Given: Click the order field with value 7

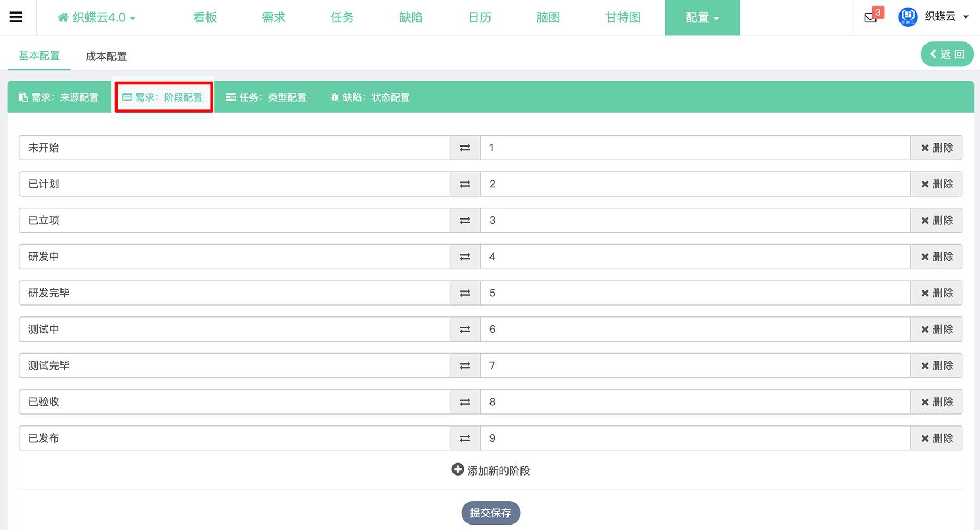Looking at the screenshot, I should [695, 365].
